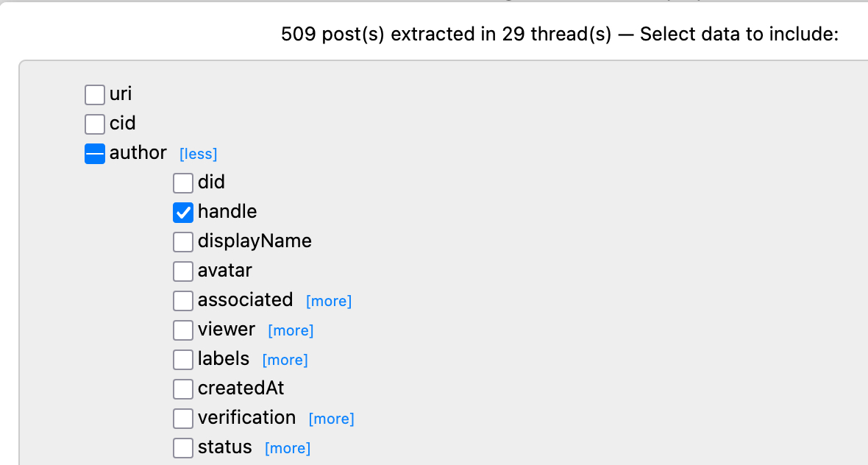Uncheck the handle checkbox
The width and height of the screenshot is (868, 465).
tap(183, 213)
